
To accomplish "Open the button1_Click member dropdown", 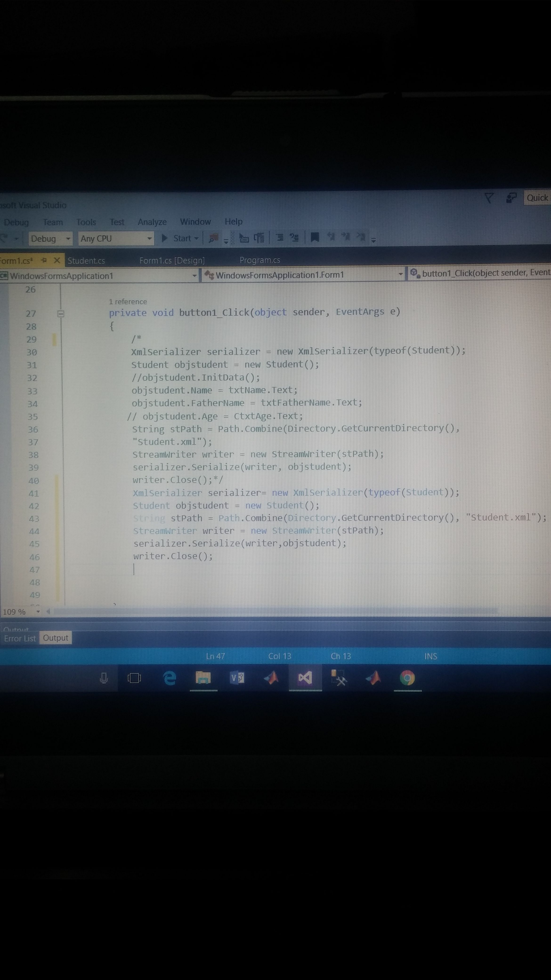I will coord(479,273).
